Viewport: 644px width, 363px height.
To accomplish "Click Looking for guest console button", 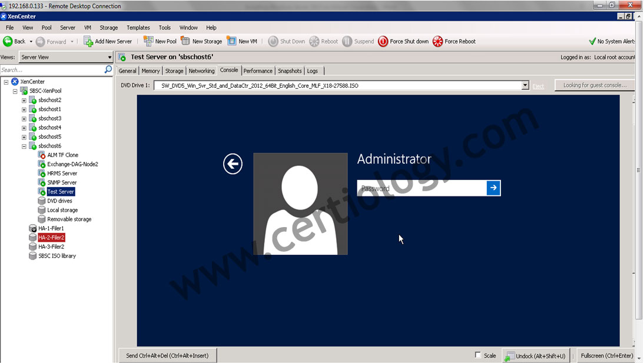I will 595,85.
